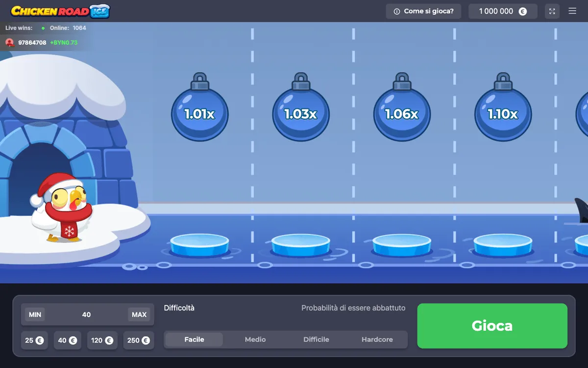Click the +BYN0.73 win amount

coord(64,43)
